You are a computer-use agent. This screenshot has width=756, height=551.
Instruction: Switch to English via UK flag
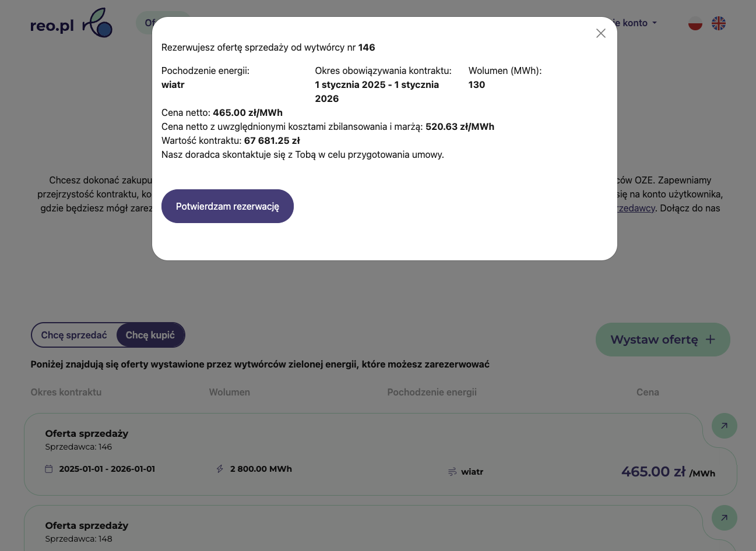point(719,23)
